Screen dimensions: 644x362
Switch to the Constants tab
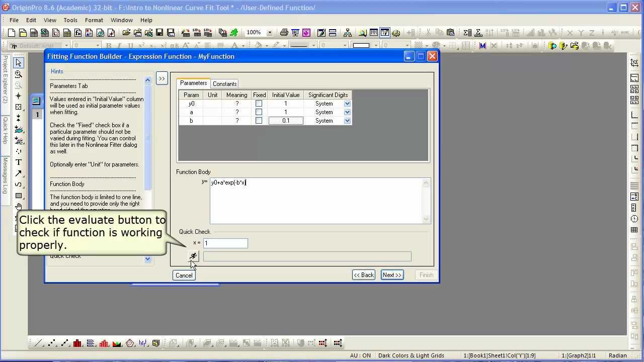coord(224,84)
